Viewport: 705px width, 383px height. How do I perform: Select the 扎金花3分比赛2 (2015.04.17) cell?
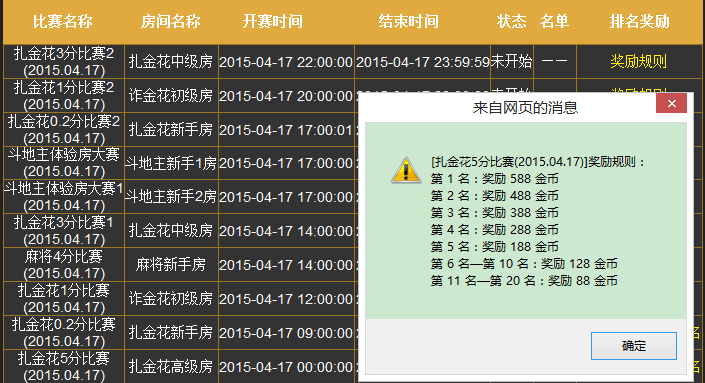click(64, 62)
